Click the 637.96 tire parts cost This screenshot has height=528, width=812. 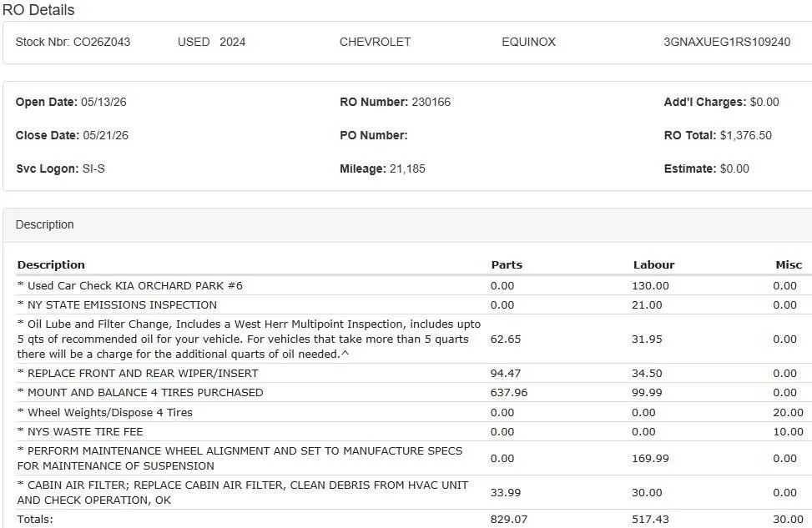(x=509, y=392)
